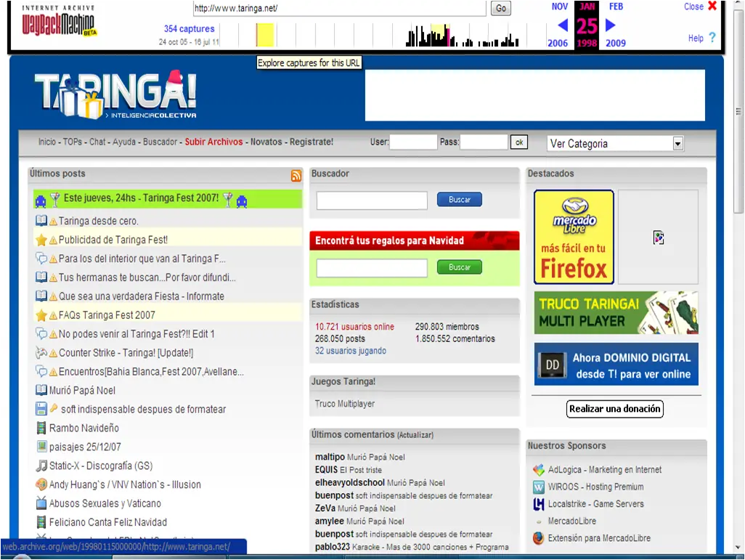Focus the User input field
The height and width of the screenshot is (560, 745).
point(413,142)
